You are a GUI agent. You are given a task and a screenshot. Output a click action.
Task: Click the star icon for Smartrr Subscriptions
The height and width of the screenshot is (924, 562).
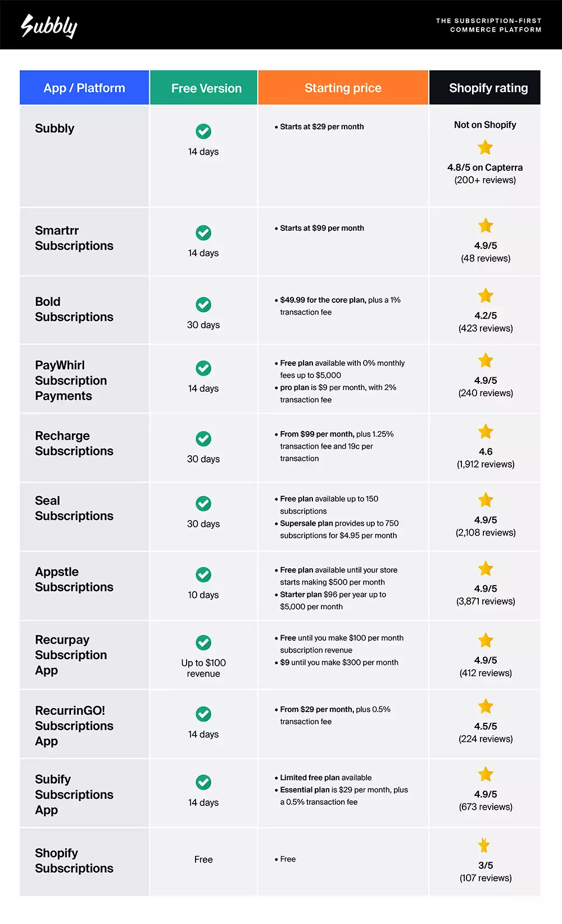pyautogui.click(x=486, y=226)
